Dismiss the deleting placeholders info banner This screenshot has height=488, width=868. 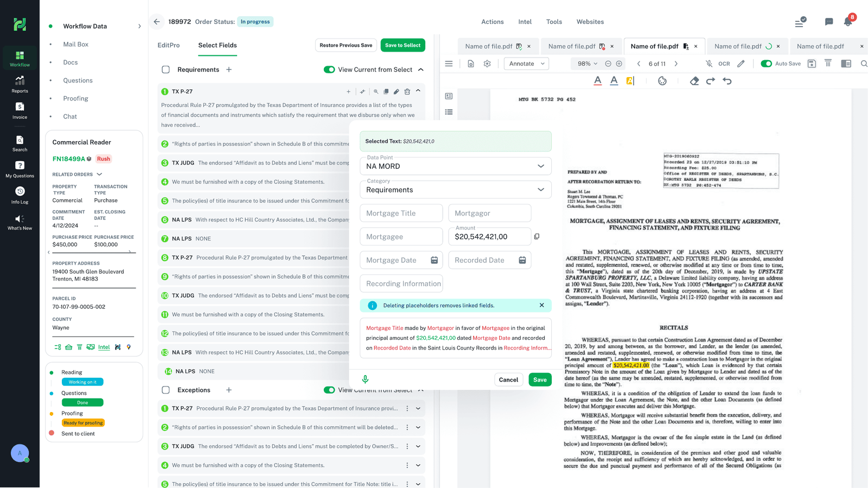pyautogui.click(x=541, y=305)
